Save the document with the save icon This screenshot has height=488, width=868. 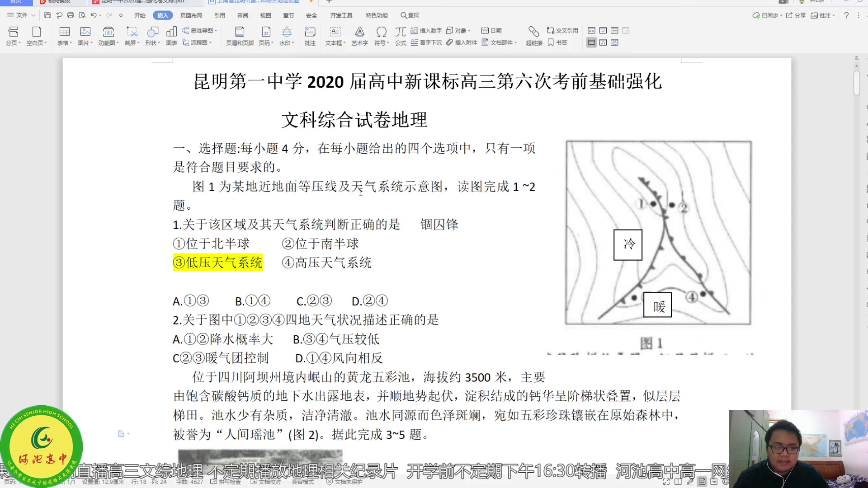tap(47, 15)
